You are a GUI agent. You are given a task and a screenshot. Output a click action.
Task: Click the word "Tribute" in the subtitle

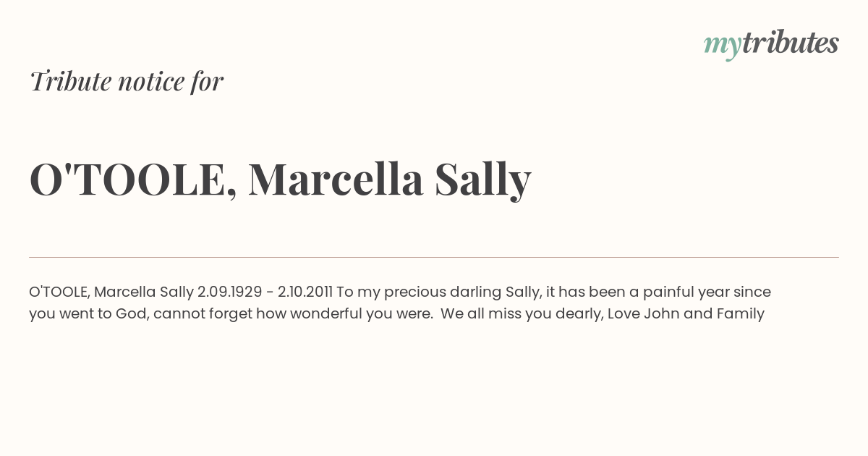click(71, 81)
